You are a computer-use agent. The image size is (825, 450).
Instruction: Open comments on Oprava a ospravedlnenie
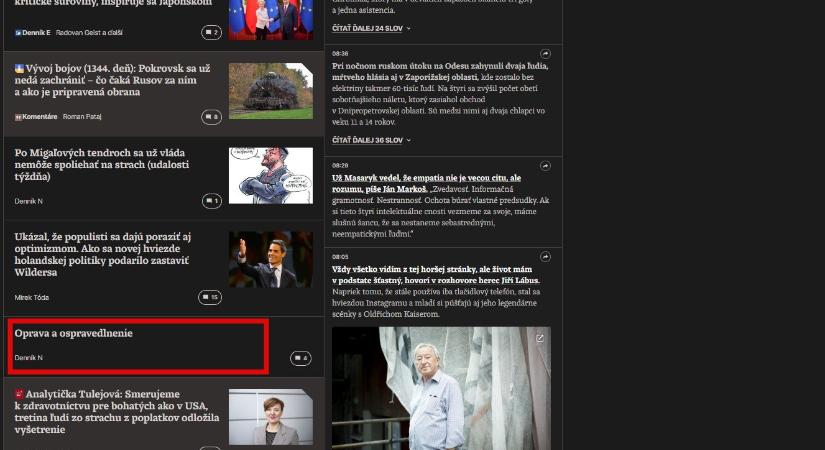(300, 358)
